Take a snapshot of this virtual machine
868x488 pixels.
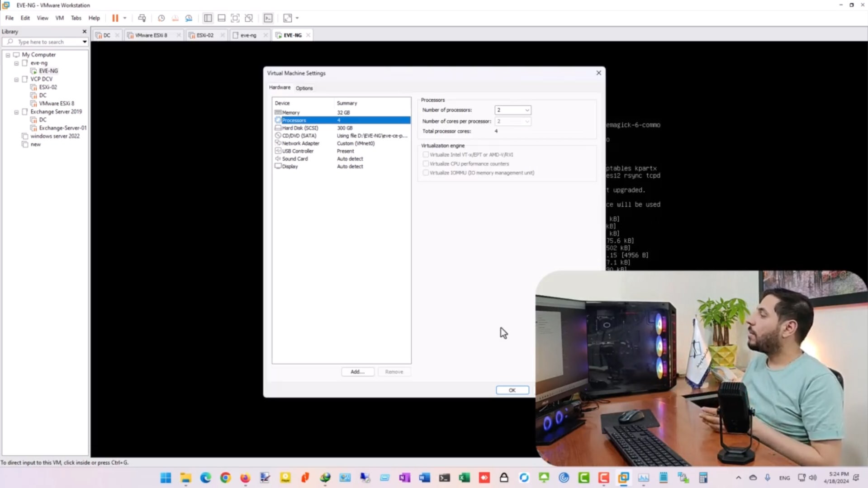pos(161,18)
